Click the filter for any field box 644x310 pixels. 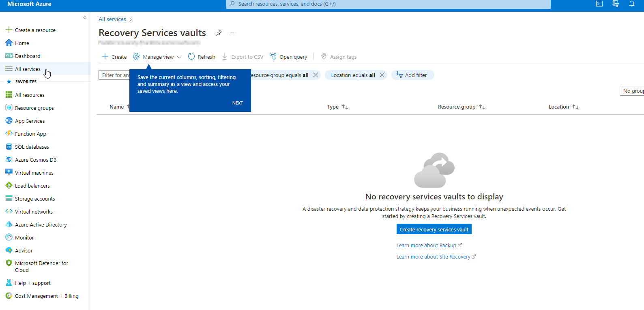tap(114, 75)
